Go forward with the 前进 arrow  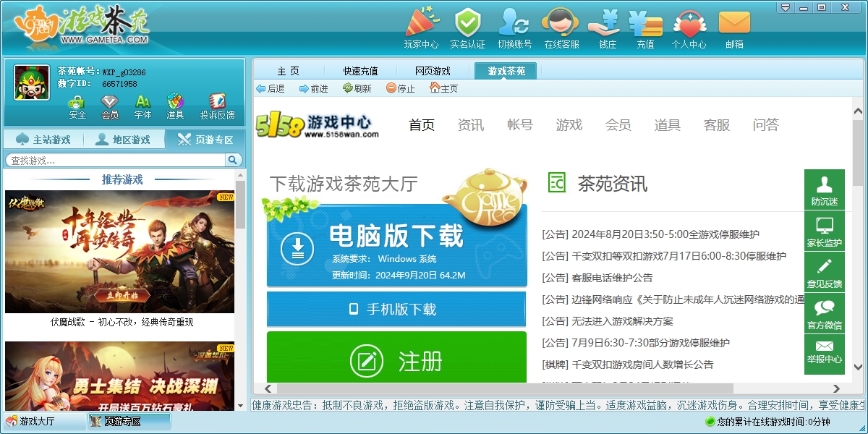click(313, 88)
